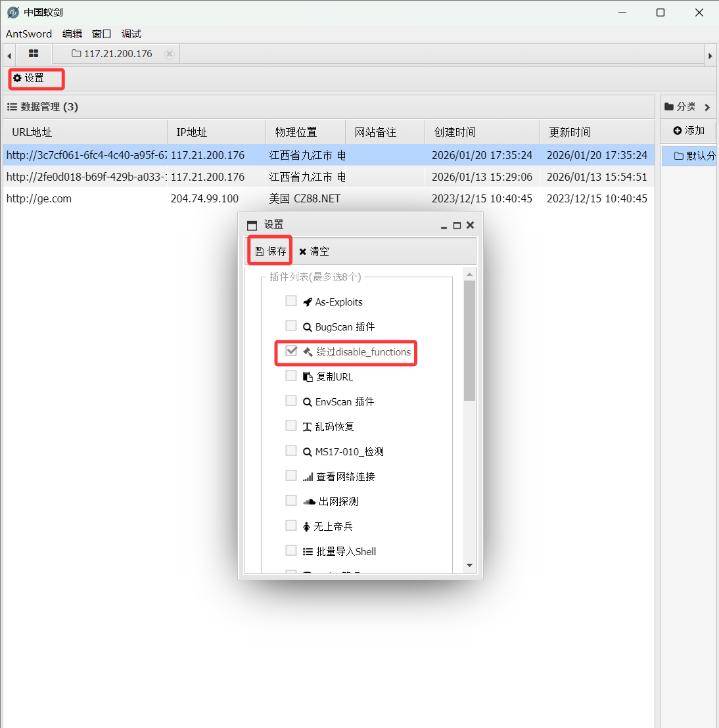This screenshot has width=719, height=728.
Task: Open the 编辑 menu
Action: click(x=72, y=34)
